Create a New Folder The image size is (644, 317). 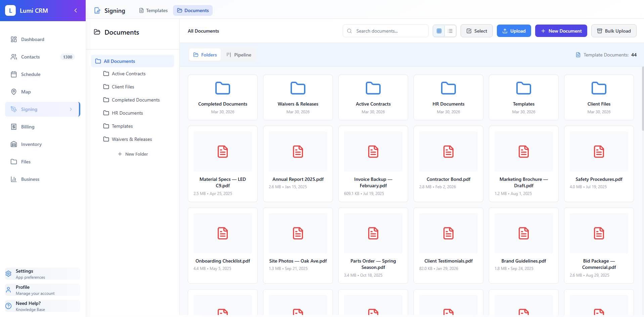coord(133,154)
